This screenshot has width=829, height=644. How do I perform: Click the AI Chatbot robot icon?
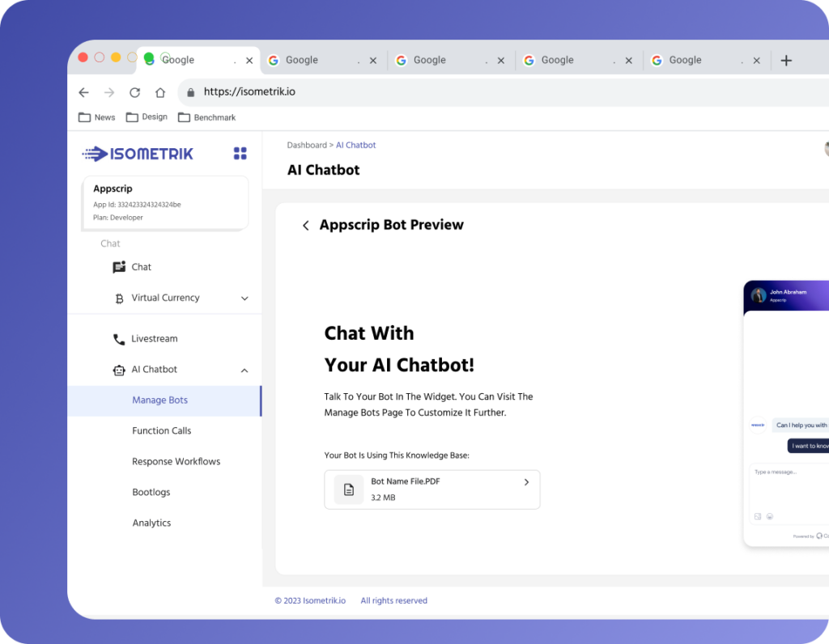(119, 371)
